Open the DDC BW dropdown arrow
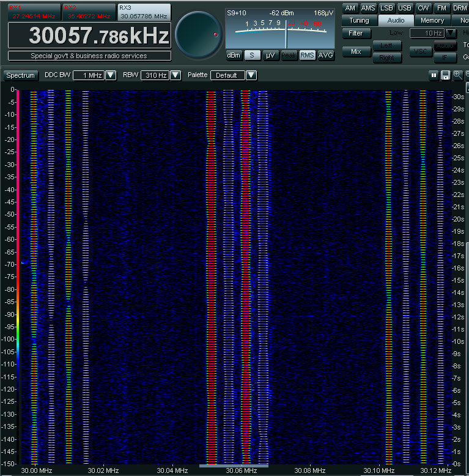 [111, 75]
